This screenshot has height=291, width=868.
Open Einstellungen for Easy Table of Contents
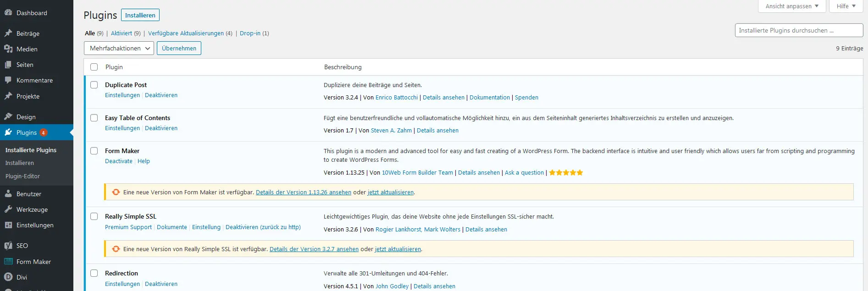pos(122,128)
